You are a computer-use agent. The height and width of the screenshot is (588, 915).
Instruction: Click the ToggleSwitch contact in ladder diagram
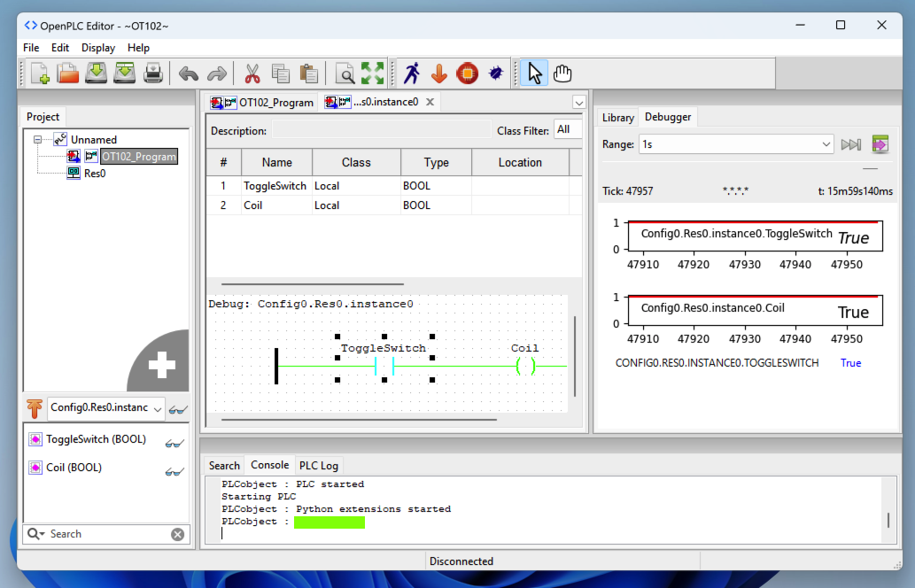(384, 367)
